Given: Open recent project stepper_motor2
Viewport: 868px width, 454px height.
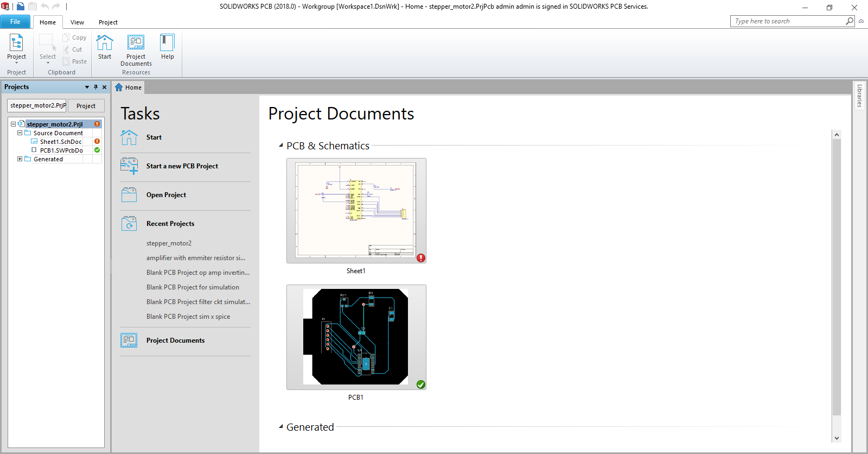Looking at the screenshot, I should [x=169, y=243].
